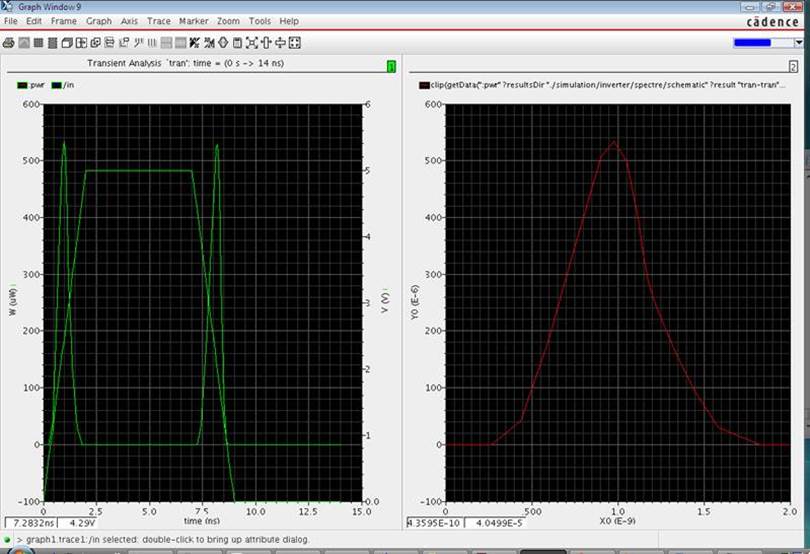Viewport: 810px width, 554px height.
Task: Open the Marker menu
Action: click(193, 21)
